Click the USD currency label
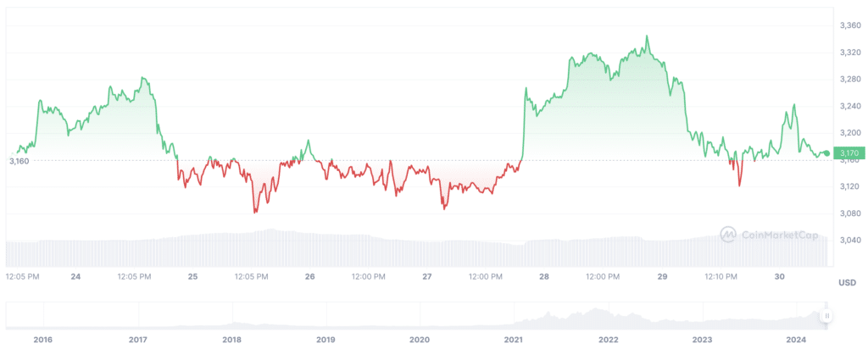This screenshot has width=868, height=360. pyautogui.click(x=847, y=281)
